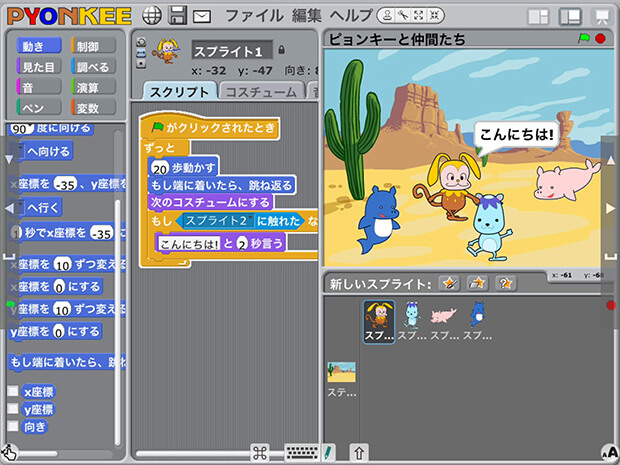This screenshot has width=620, height=465.
Task: Open the 編集 menu
Action: (x=307, y=16)
